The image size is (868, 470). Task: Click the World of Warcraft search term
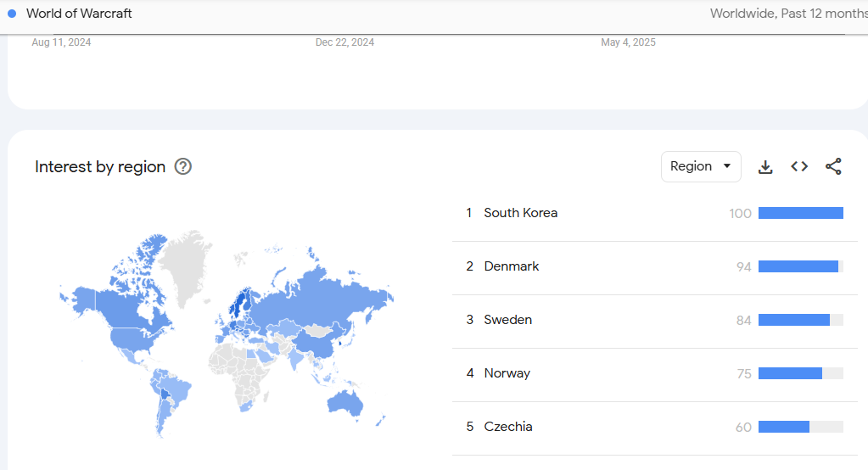point(79,14)
